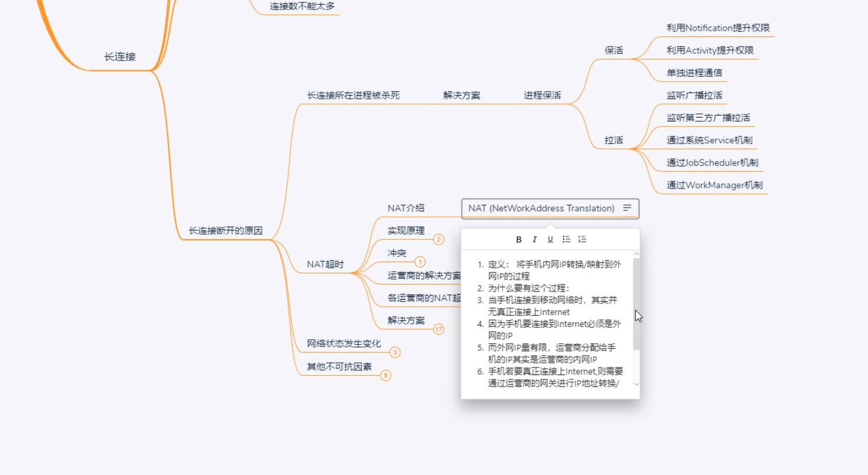Expand the branch badge 1 on 冲突

[x=419, y=262]
